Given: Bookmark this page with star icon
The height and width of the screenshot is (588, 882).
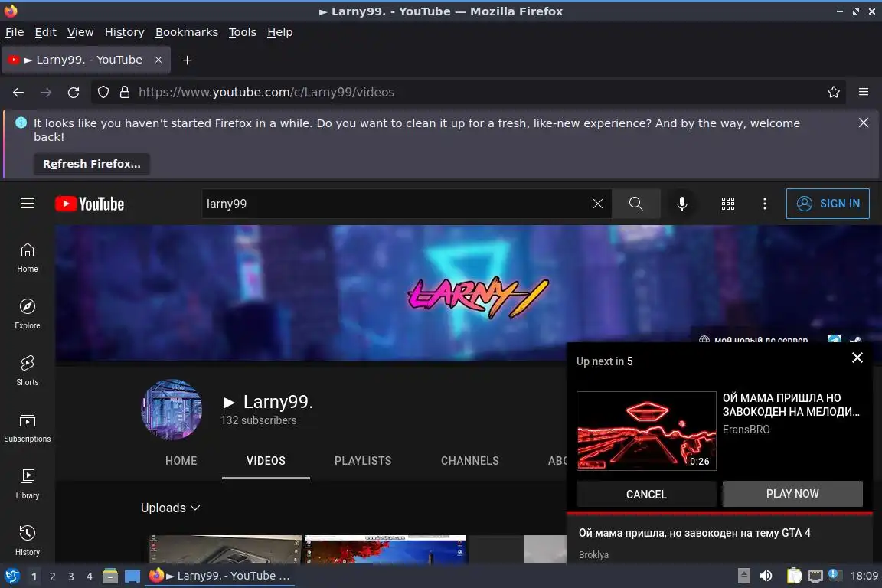Looking at the screenshot, I should [x=833, y=93].
